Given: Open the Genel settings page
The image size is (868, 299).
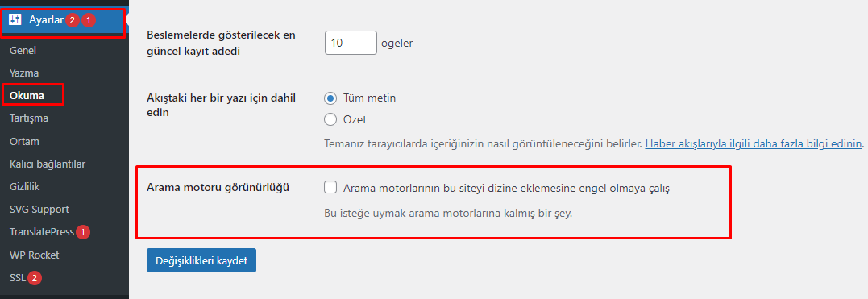Looking at the screenshot, I should 23,51.
